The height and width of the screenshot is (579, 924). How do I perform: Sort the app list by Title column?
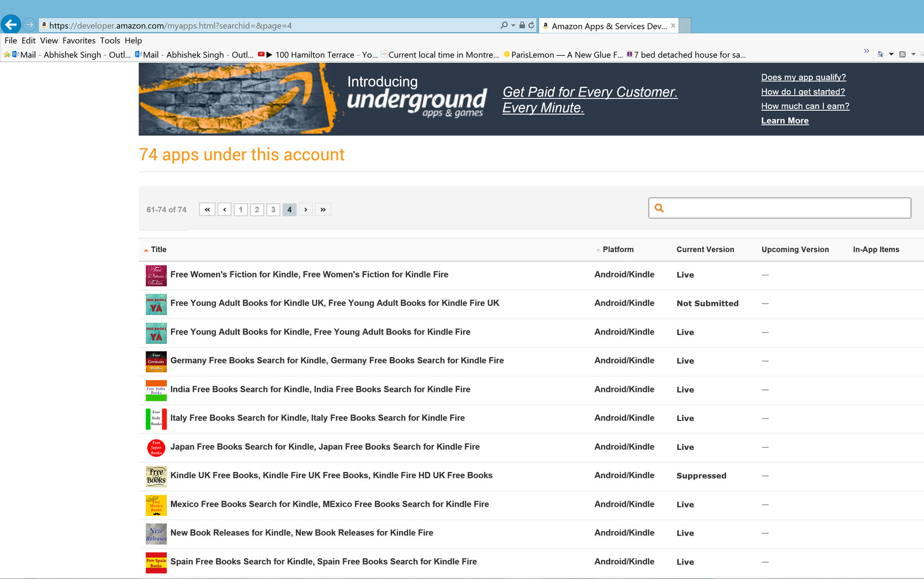[x=158, y=249]
